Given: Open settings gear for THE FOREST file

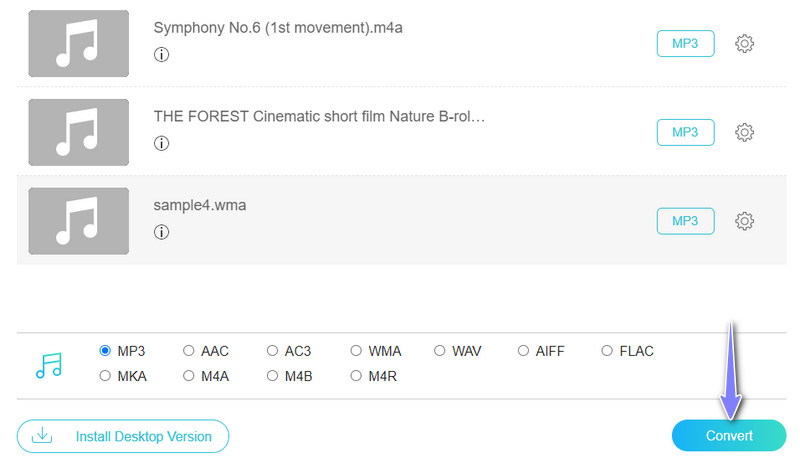Looking at the screenshot, I should coord(744,132).
